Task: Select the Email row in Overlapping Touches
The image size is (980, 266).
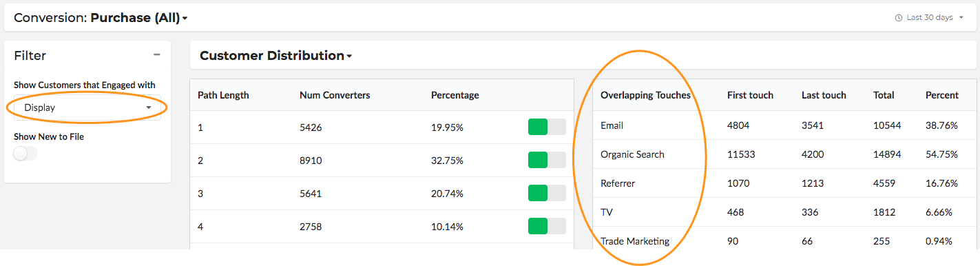Action: pos(784,125)
